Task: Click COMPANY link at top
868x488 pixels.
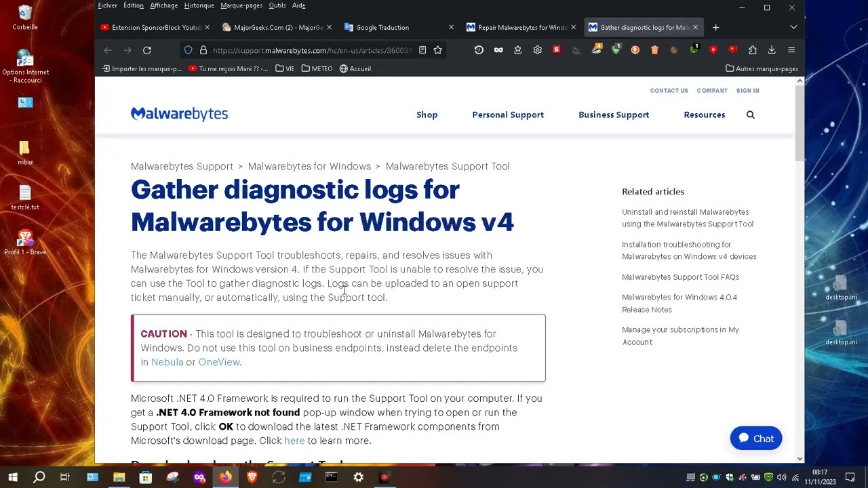Action: 712,91
